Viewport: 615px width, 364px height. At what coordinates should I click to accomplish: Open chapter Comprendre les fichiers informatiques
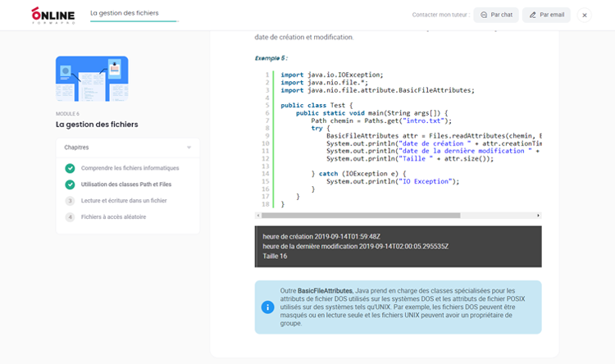(130, 168)
